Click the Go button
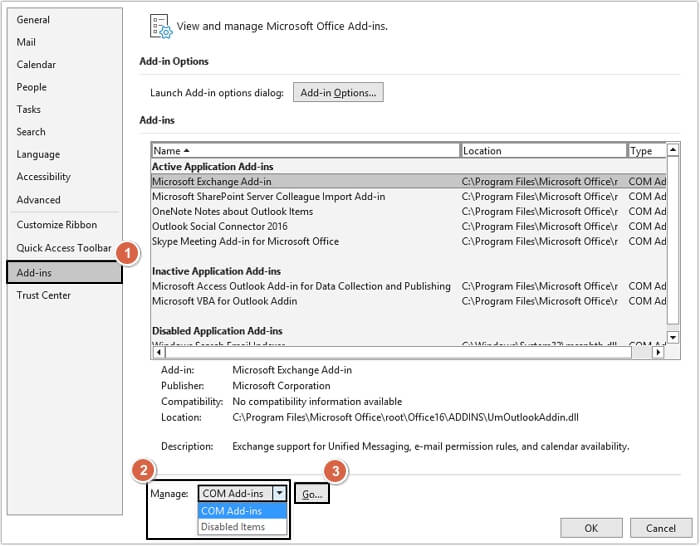700x546 pixels. [x=312, y=494]
